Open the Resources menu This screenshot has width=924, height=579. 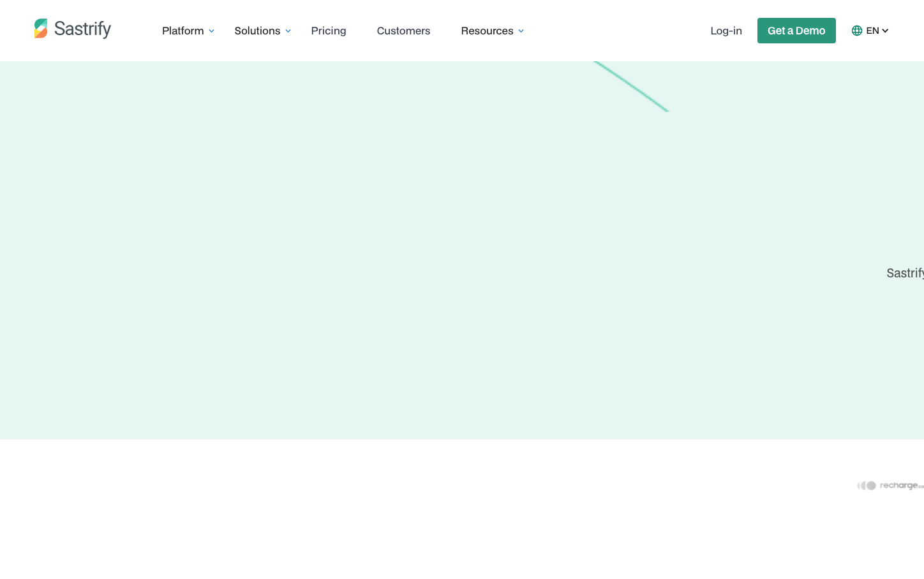pyautogui.click(x=487, y=31)
